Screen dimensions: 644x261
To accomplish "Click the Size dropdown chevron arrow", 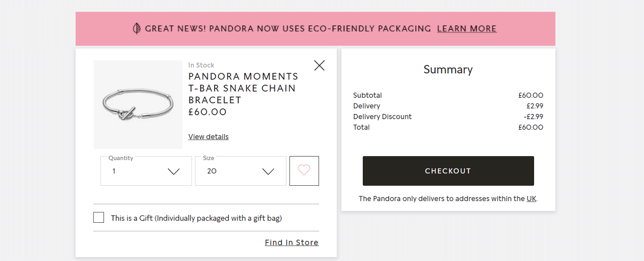I will (268, 172).
